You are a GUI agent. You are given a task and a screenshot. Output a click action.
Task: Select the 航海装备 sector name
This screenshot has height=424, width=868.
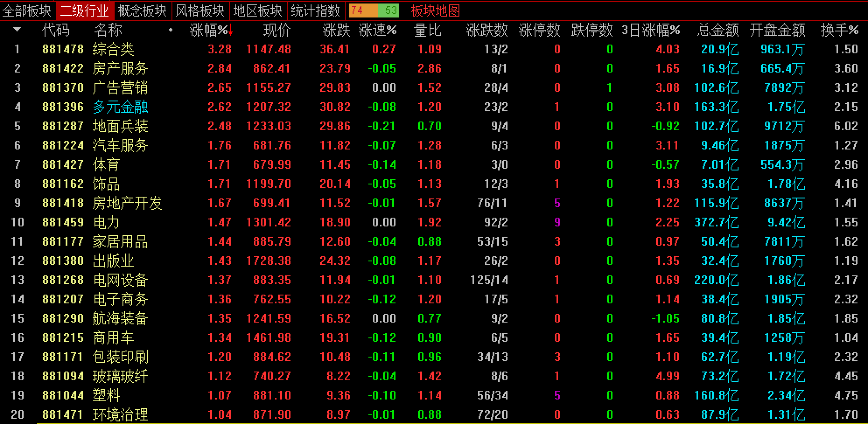point(120,319)
